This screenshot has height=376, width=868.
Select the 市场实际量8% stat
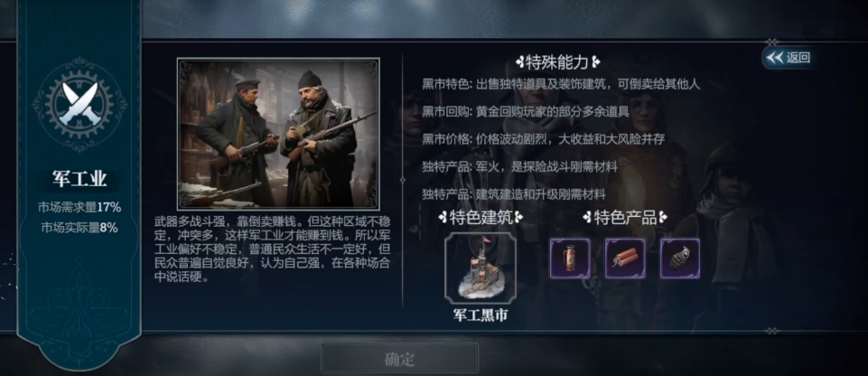coord(79,228)
